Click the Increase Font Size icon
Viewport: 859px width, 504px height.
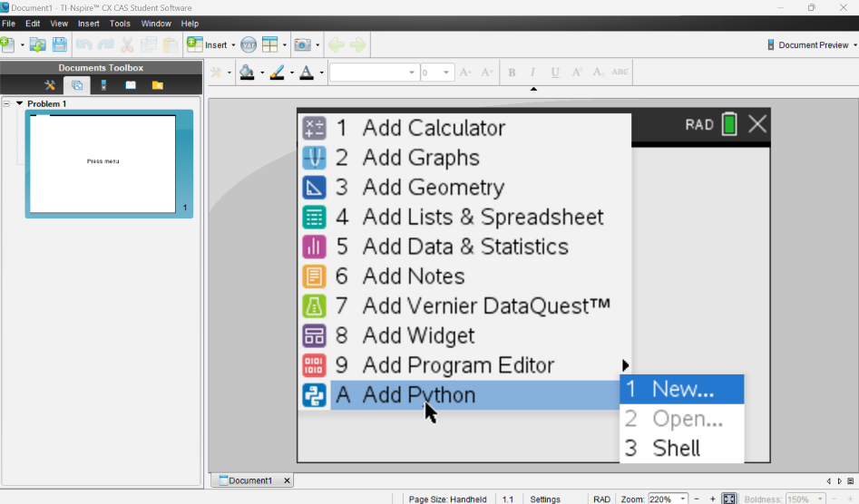tap(465, 73)
